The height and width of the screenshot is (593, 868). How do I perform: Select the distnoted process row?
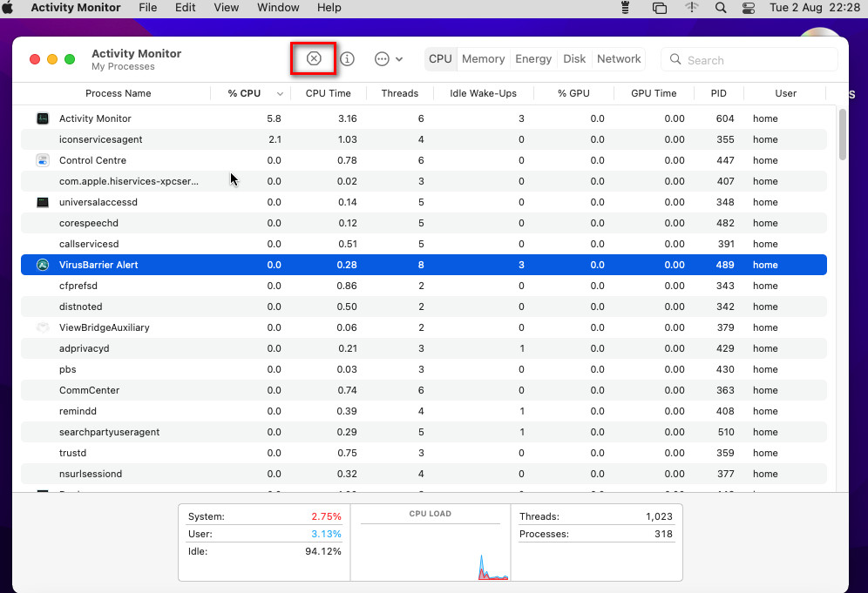[x=424, y=307]
